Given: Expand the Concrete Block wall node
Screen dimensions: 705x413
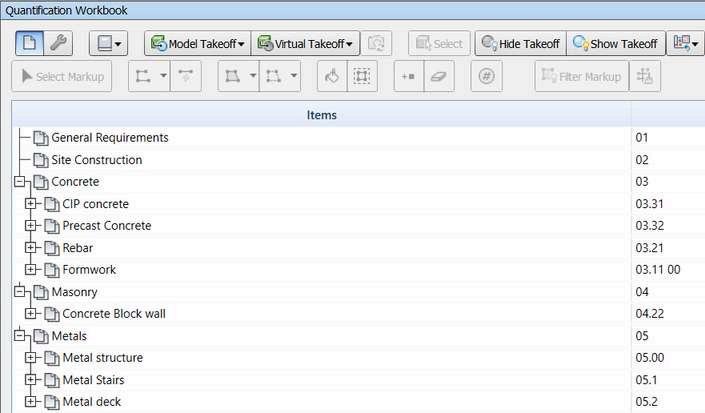Looking at the screenshot, I should 30,314.
